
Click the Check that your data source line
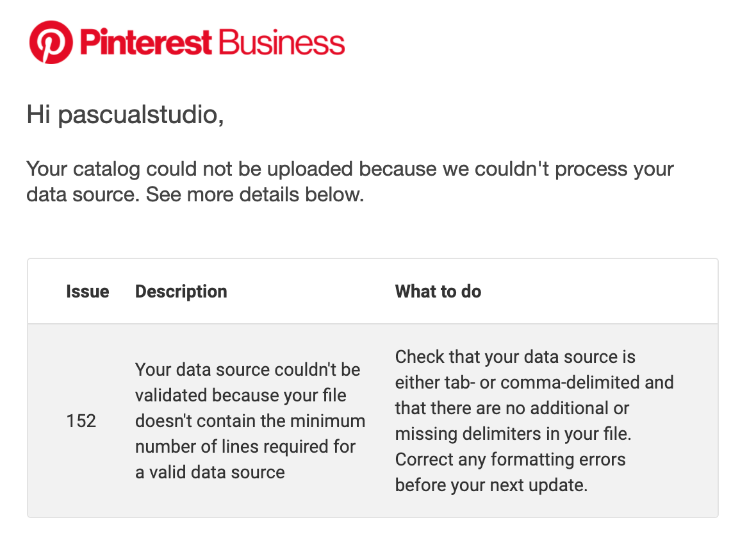tap(514, 357)
